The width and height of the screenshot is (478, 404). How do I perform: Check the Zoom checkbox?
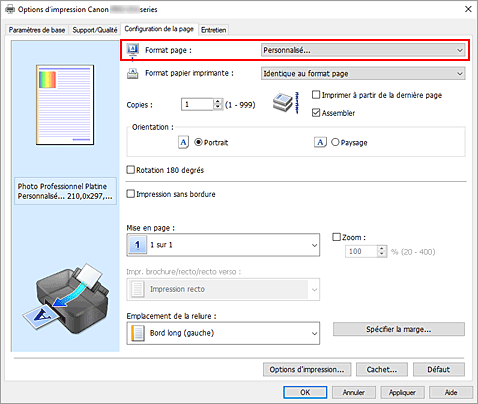coord(336,237)
